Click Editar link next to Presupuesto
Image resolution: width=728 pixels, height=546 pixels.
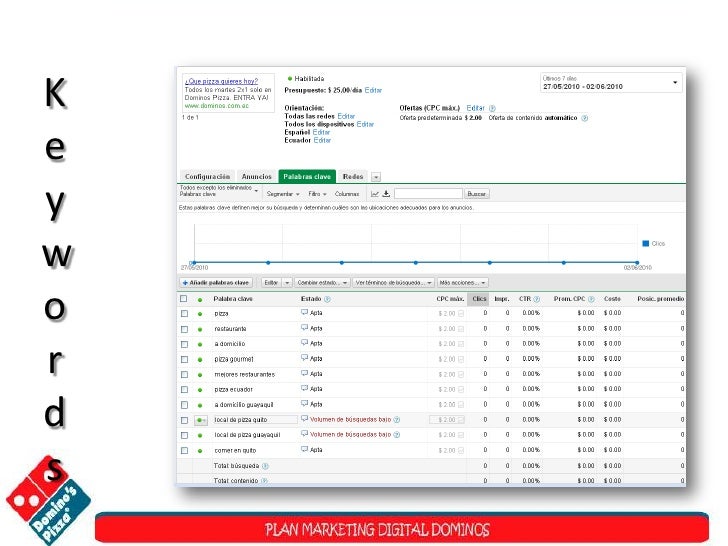coord(373,91)
